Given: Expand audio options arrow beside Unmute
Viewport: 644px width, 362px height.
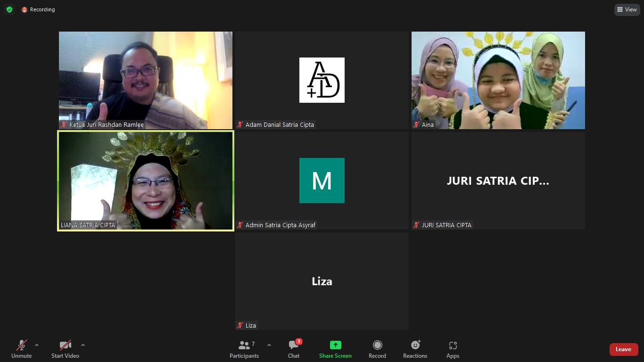Looking at the screenshot, I should tap(37, 345).
